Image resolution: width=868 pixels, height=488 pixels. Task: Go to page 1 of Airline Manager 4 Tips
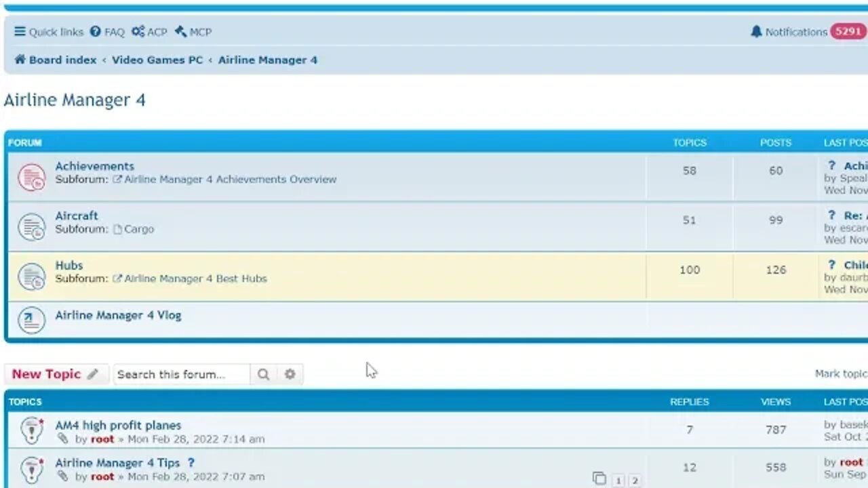click(618, 481)
